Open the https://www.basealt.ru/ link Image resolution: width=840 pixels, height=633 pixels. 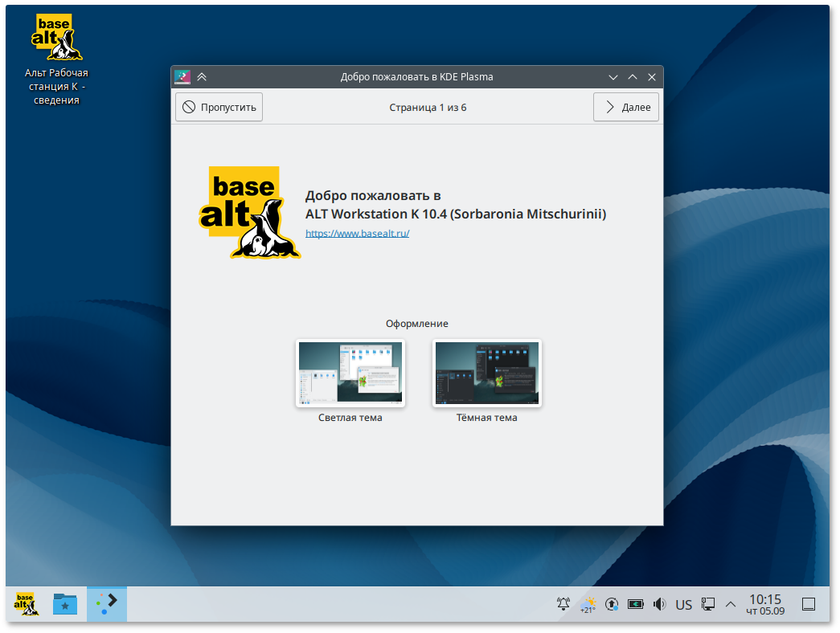pyautogui.click(x=358, y=233)
